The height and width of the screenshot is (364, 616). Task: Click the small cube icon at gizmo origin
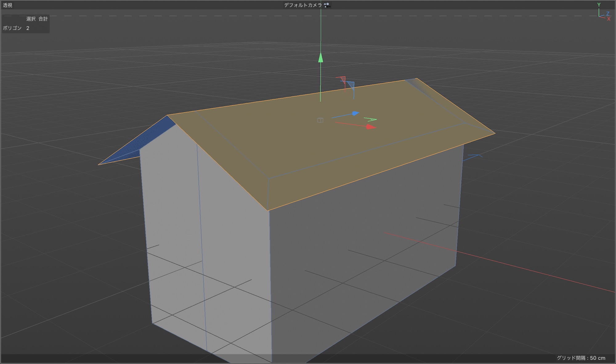tap(320, 120)
